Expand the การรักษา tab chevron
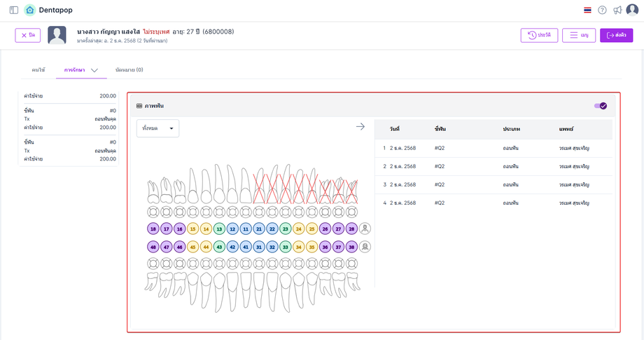Screen dimensions: 644x340 (94, 70)
